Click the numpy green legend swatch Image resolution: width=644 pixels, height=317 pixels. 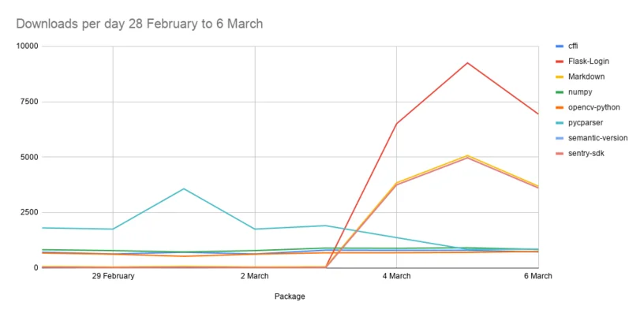coord(559,92)
